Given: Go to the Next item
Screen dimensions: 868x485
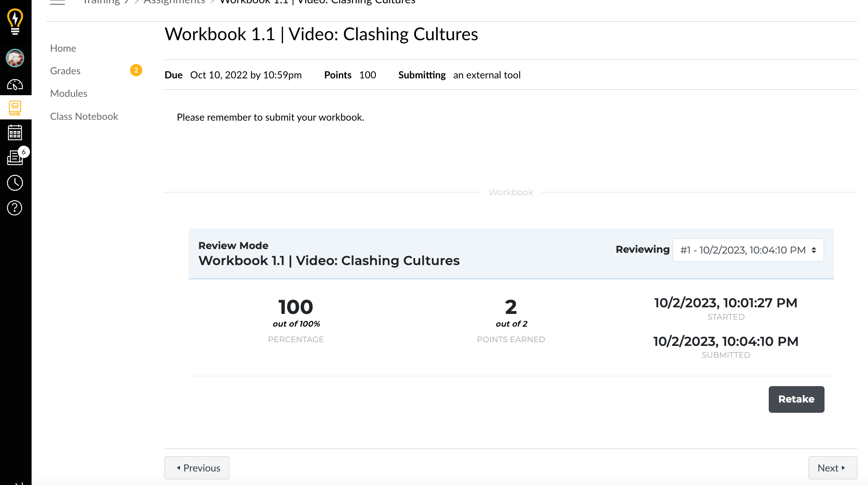Looking at the screenshot, I should coord(832,468).
